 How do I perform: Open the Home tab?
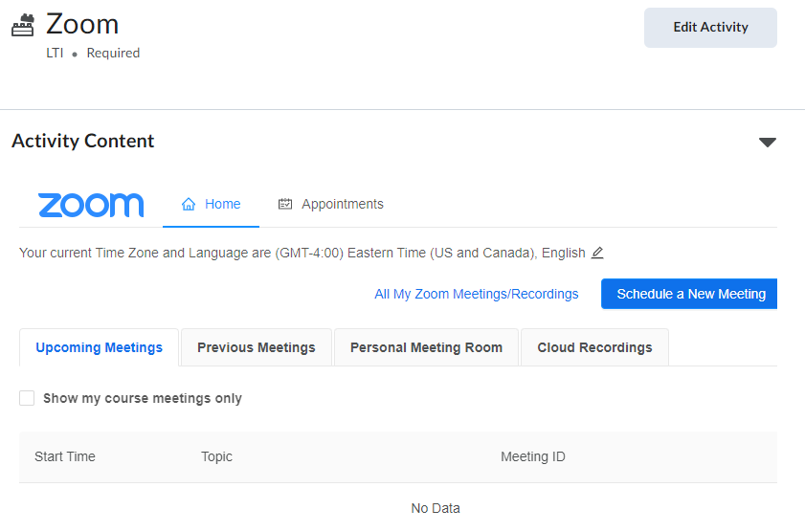(x=211, y=204)
